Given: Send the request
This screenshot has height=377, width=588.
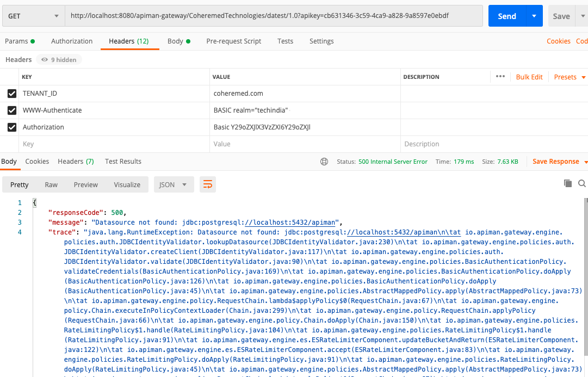Looking at the screenshot, I should [x=508, y=16].
